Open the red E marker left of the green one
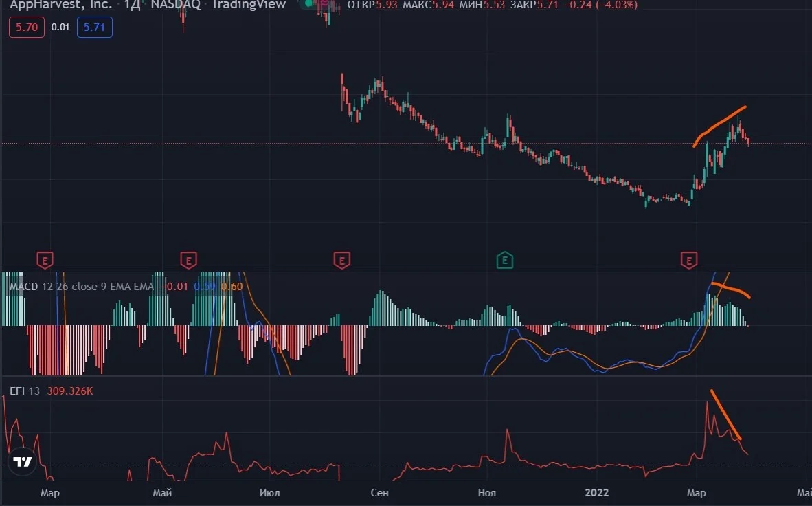This screenshot has width=812, height=506. [342, 260]
